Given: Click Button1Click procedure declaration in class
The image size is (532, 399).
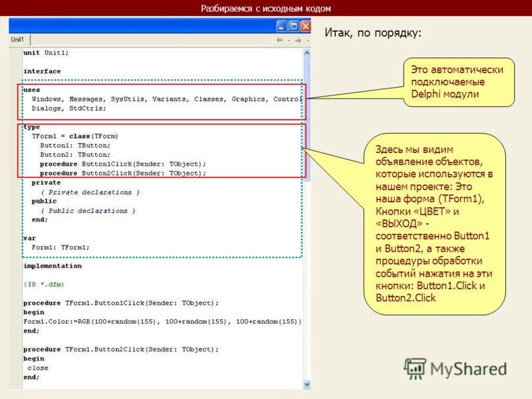Looking at the screenshot, I should coord(123,164).
